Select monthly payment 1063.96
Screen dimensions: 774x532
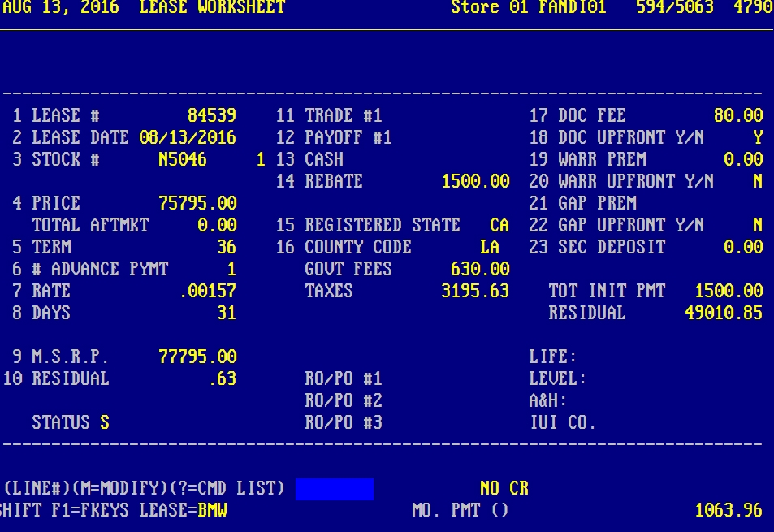(729, 510)
